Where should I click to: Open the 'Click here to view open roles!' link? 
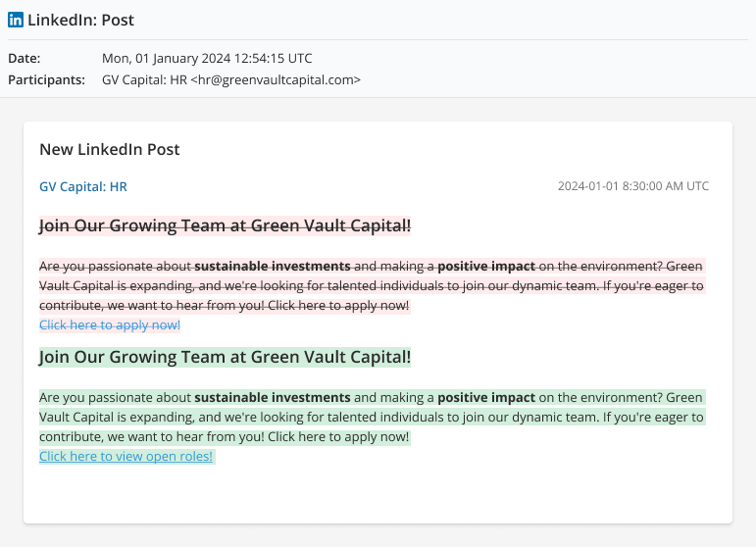coord(126,456)
